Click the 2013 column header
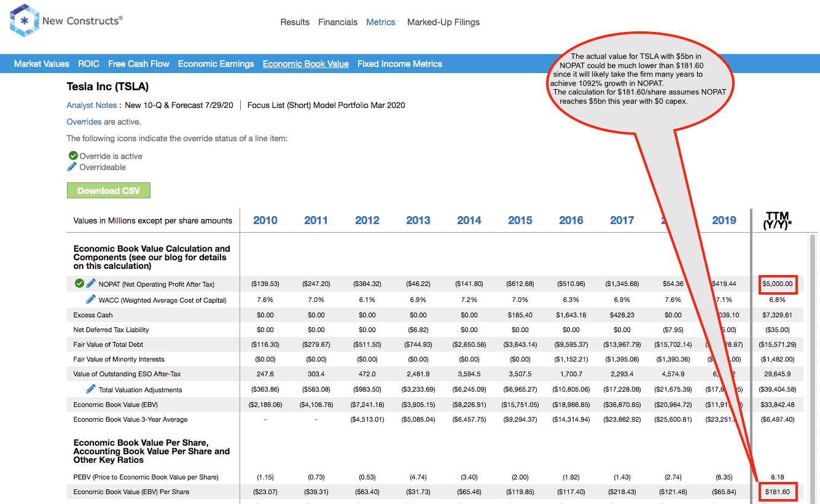 (418, 220)
